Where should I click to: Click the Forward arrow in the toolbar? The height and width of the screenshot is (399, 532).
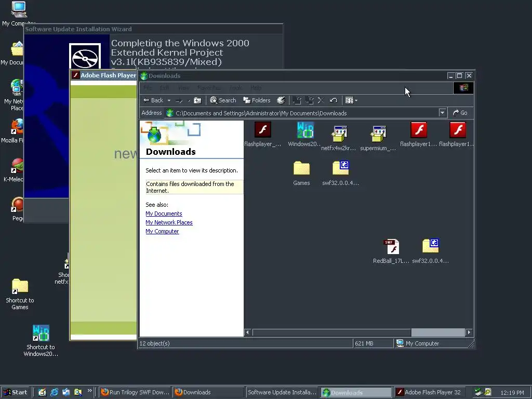179,100
